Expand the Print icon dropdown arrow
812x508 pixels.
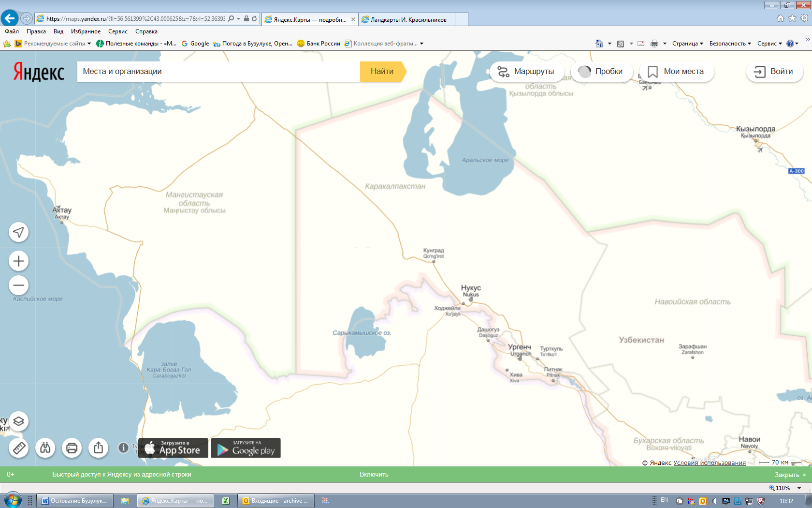pyautogui.click(x=665, y=44)
